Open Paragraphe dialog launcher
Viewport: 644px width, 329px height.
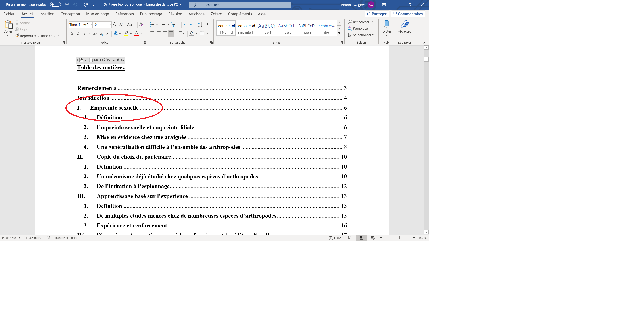pos(211,42)
